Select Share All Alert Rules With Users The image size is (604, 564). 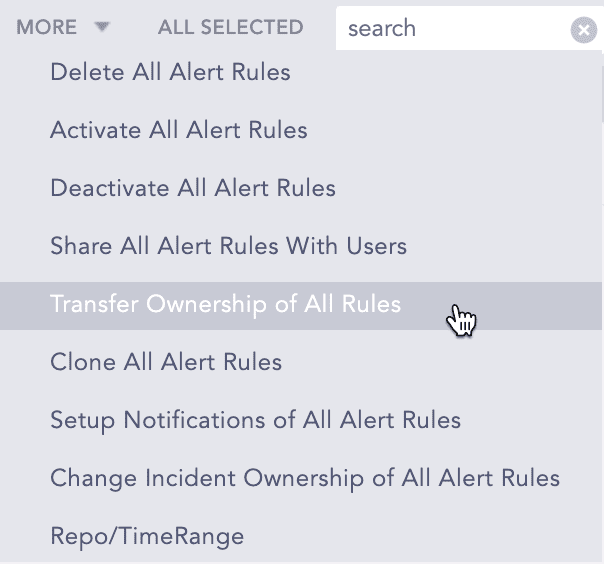point(229,246)
